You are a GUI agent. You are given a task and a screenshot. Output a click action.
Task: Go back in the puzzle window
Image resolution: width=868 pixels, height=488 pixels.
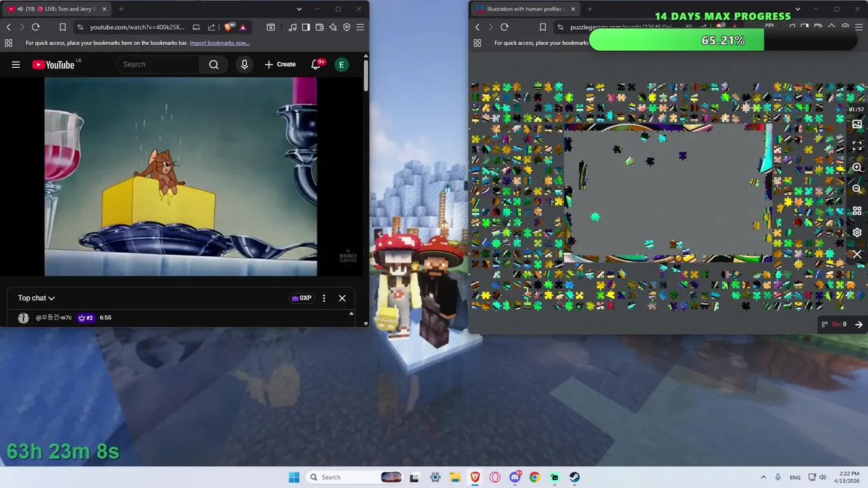point(477,27)
